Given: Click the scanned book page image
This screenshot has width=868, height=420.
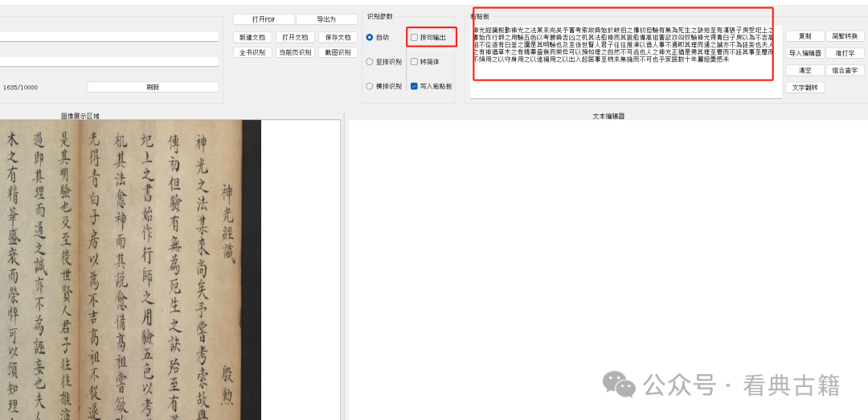Looking at the screenshot, I should [130, 270].
